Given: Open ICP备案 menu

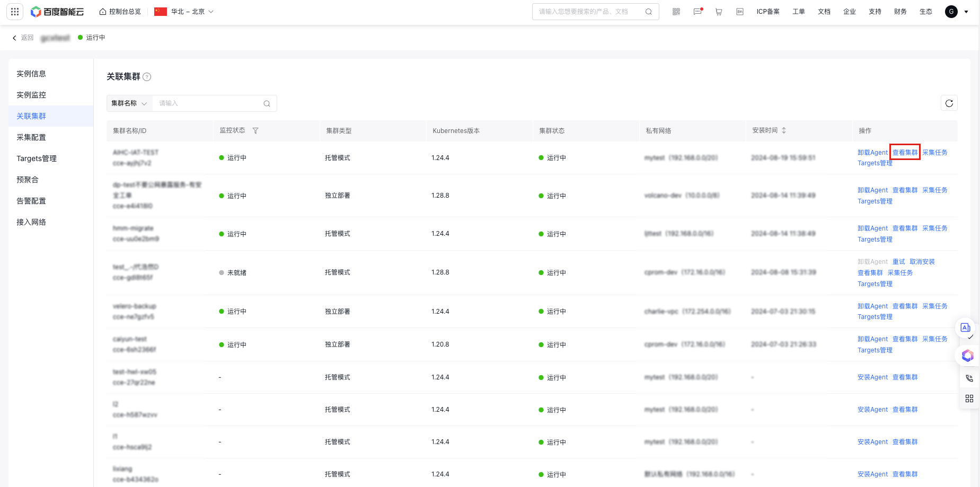Looking at the screenshot, I should click(x=768, y=12).
